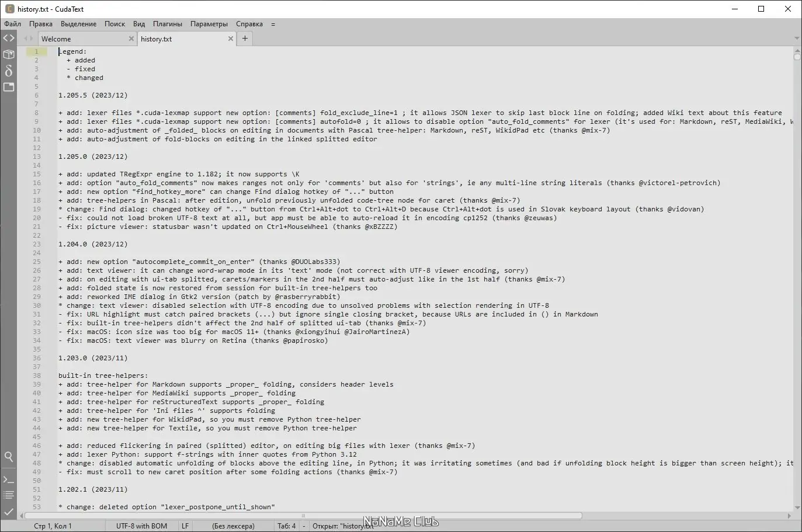Click the caret position 'Стр 1, Кол 1'

pos(53,526)
